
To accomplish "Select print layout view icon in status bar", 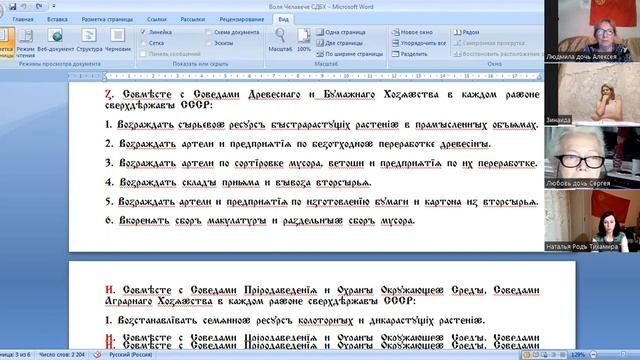I will pos(527,355).
